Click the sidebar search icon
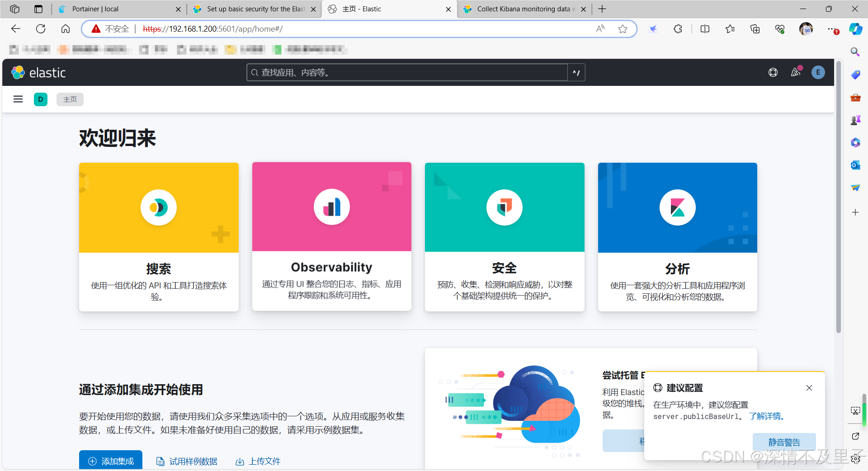This screenshot has height=471, width=868. pyautogui.click(x=855, y=52)
